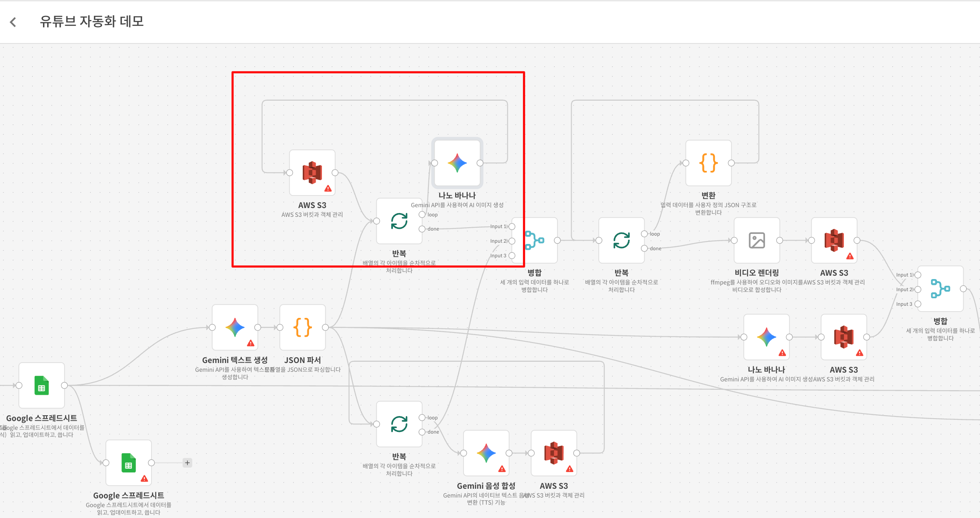The width and height of the screenshot is (980, 518).
Task: Click the loop output of top 반복 node
Action: click(422, 215)
